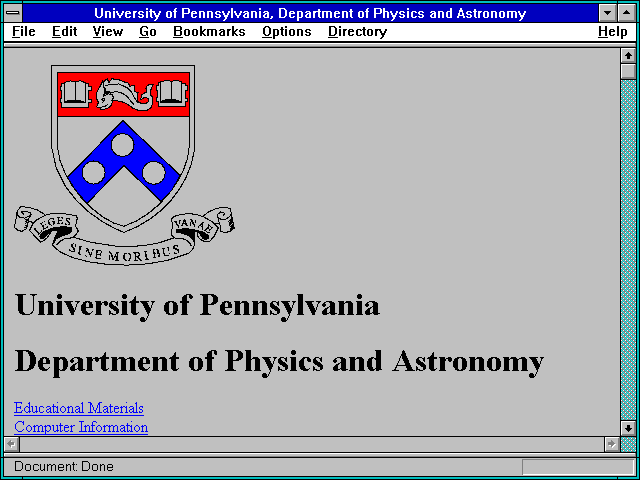Screen dimensions: 640x480
Task: Click the window title bar text
Action: (x=310, y=13)
